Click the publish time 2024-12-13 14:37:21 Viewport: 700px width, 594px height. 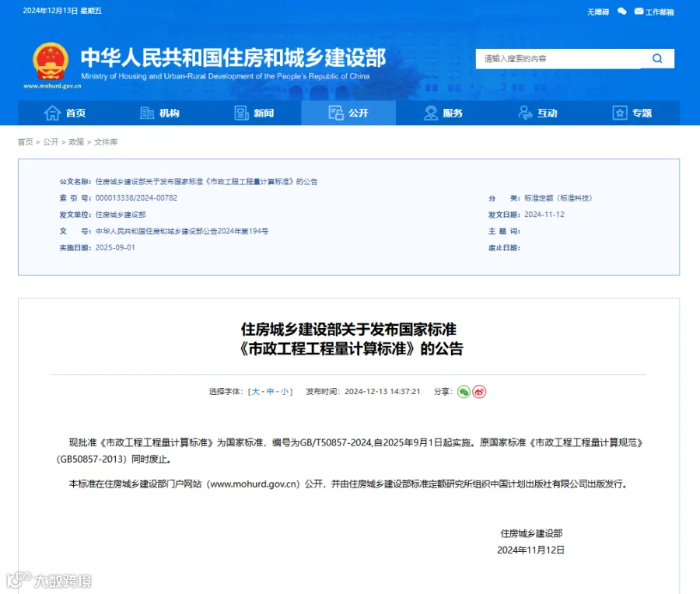pos(382,391)
